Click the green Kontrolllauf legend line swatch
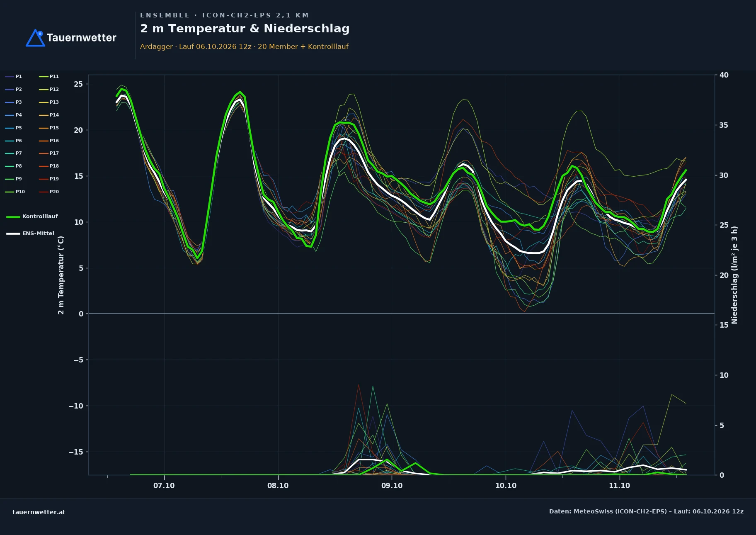This screenshot has height=535, width=756. coord(13,217)
